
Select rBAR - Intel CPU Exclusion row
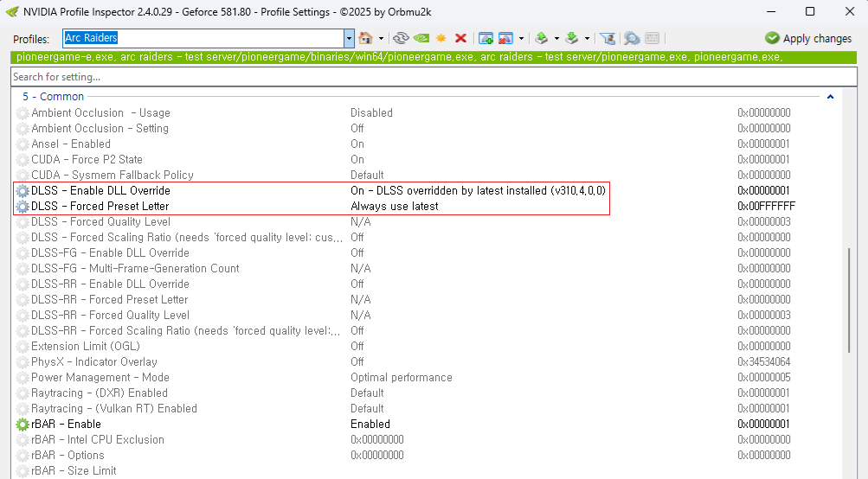[x=427, y=440]
